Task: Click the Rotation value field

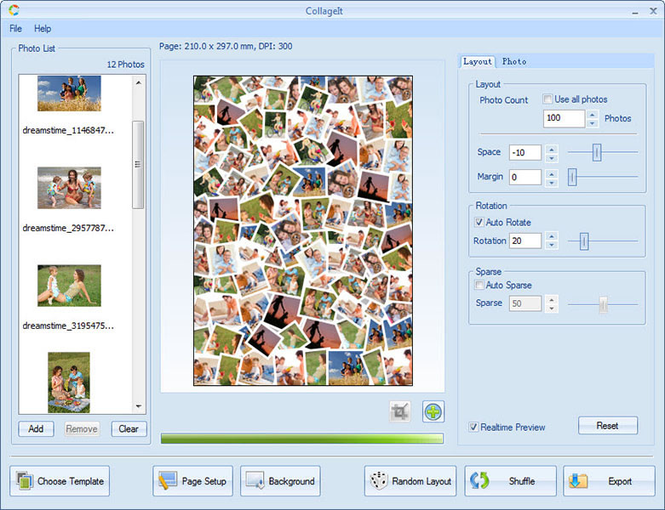Action: (525, 241)
